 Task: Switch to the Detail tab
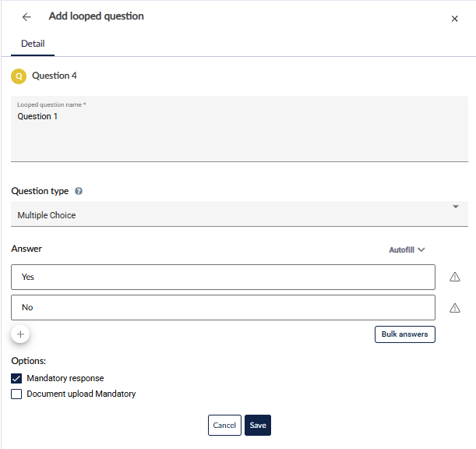[33, 44]
